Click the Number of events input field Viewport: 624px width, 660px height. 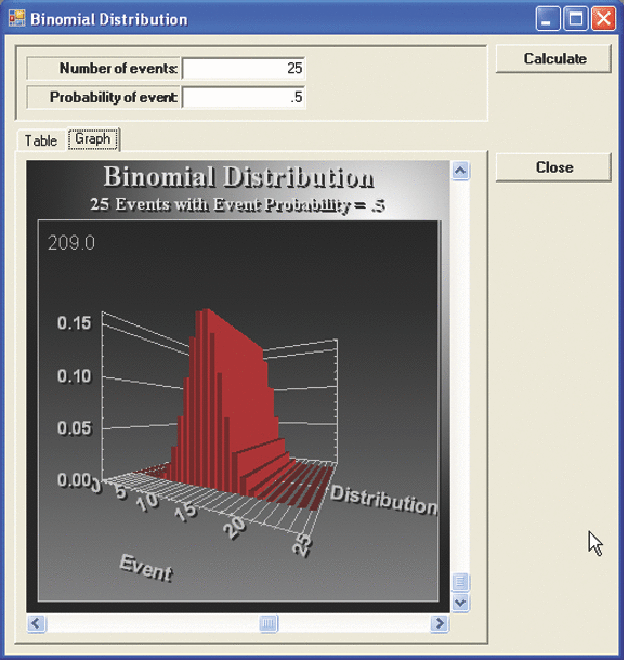(244, 69)
